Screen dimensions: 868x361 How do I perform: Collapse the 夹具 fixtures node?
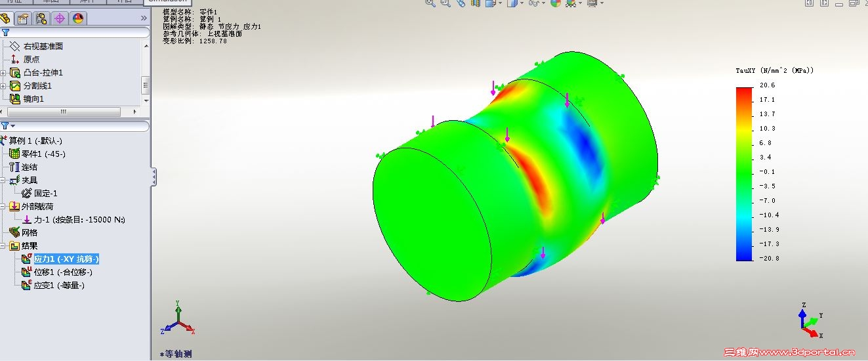point(3,180)
